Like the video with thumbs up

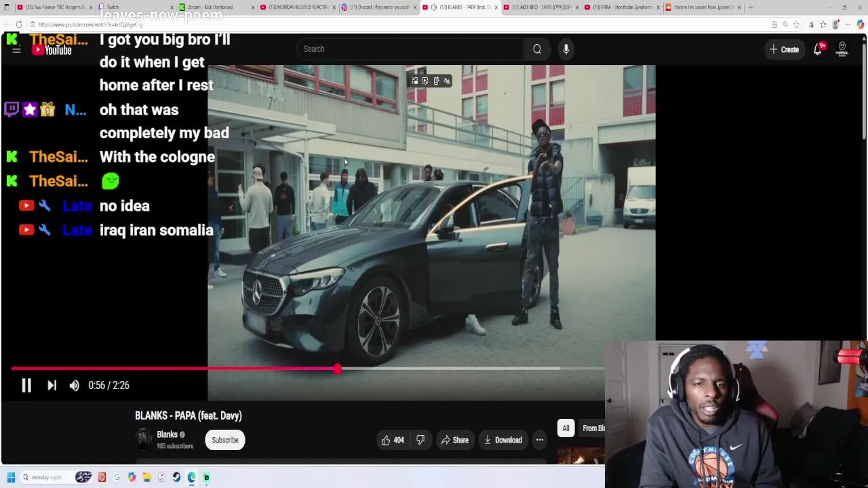(393, 440)
